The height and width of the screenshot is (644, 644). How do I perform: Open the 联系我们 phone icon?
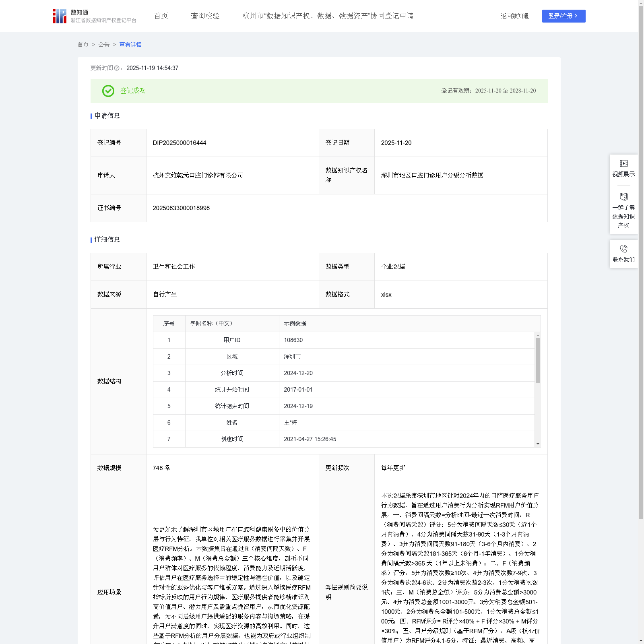pyautogui.click(x=623, y=249)
